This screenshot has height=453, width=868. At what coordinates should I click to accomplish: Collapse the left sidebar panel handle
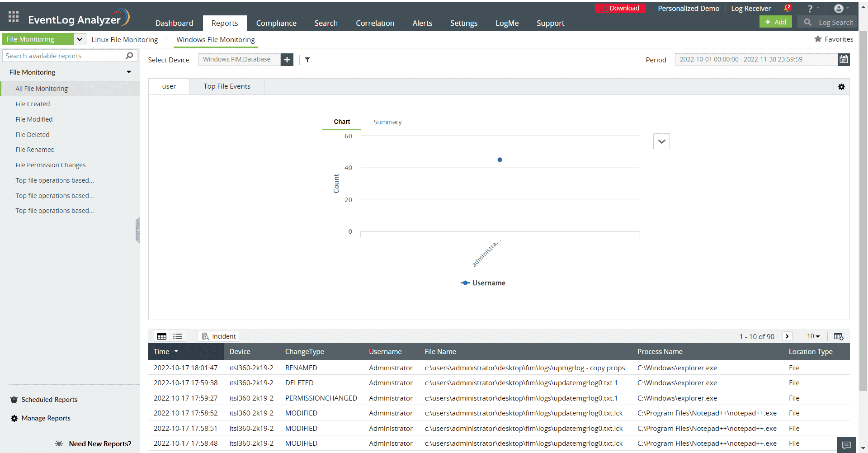[137, 231]
